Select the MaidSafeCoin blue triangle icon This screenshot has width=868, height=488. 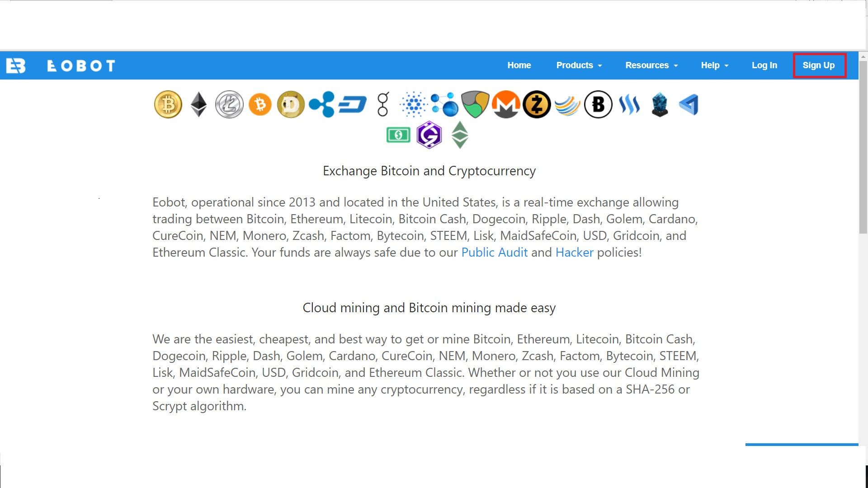(x=689, y=104)
